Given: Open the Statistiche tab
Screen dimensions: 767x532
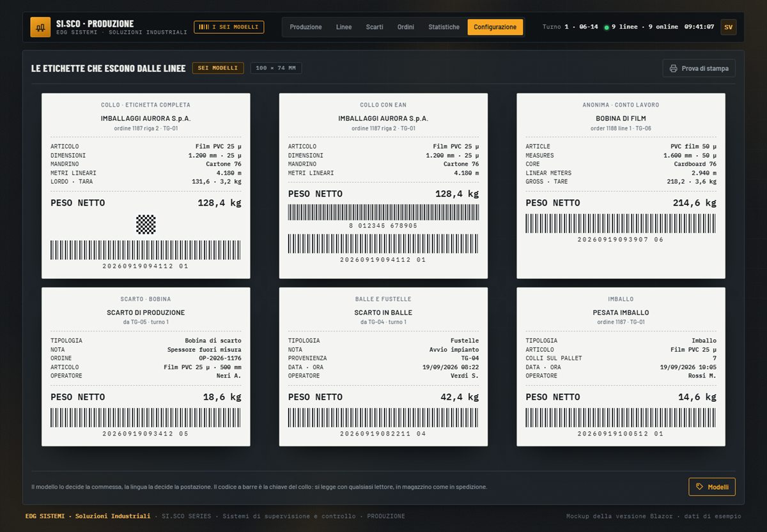Looking at the screenshot, I should pyautogui.click(x=444, y=27).
